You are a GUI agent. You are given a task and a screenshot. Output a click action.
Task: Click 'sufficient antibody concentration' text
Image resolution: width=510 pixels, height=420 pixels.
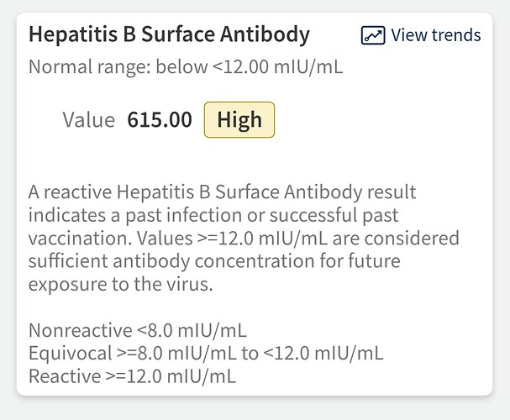tap(171, 261)
